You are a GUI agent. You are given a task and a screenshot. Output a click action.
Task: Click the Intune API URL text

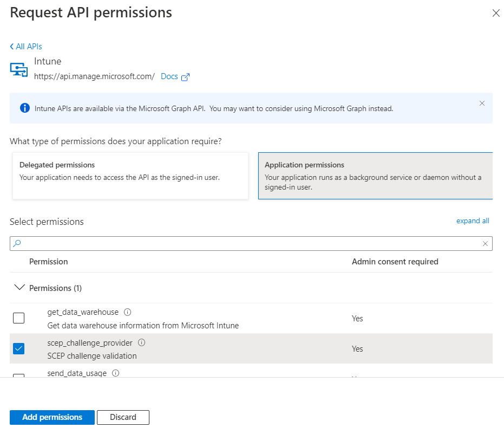click(94, 76)
